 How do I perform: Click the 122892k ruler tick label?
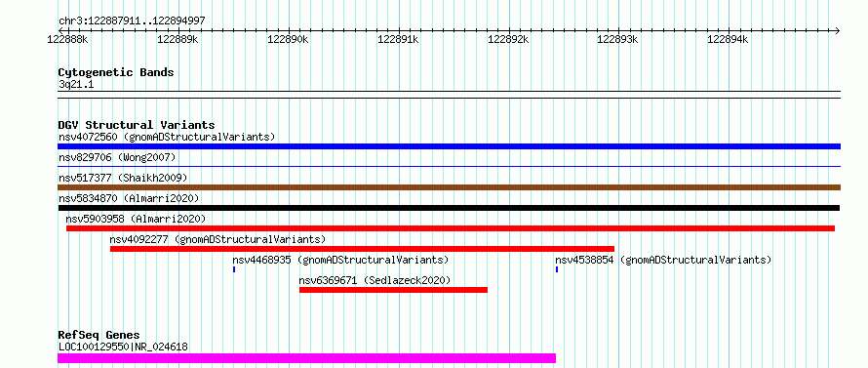coord(507,39)
